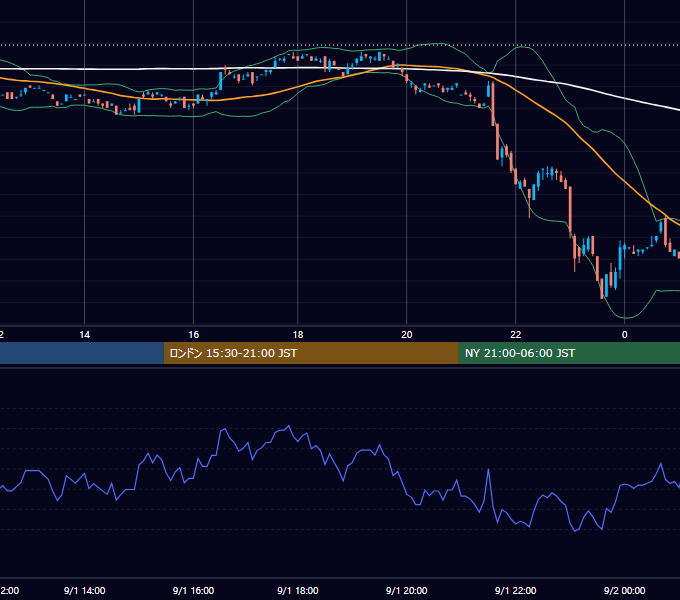Viewport: 680px width, 600px height.
Task: Click the 9/1 18:00 label on oscillator axis
Action: (x=298, y=591)
